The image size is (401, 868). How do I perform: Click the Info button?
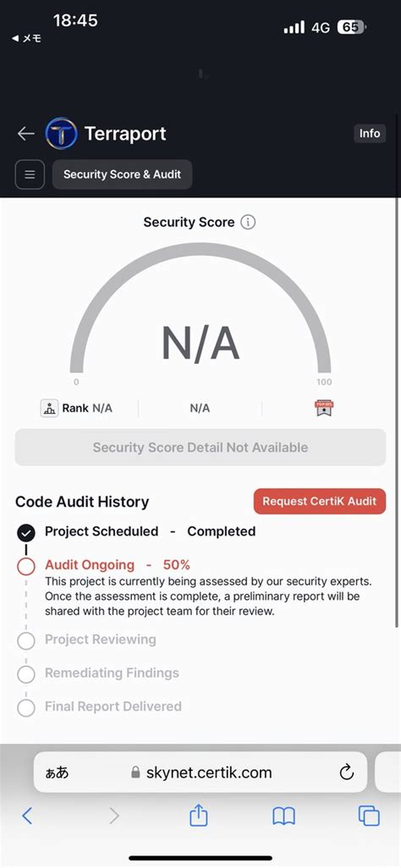pos(370,134)
